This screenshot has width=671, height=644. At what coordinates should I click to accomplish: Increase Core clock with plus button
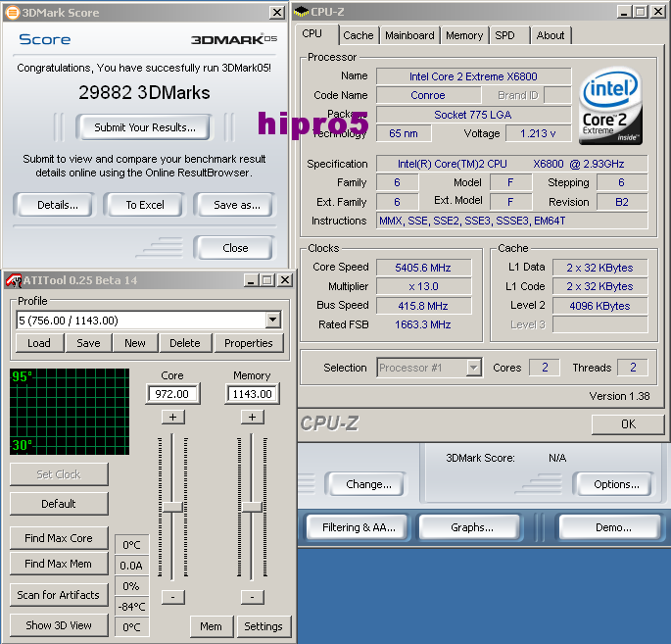(172, 417)
